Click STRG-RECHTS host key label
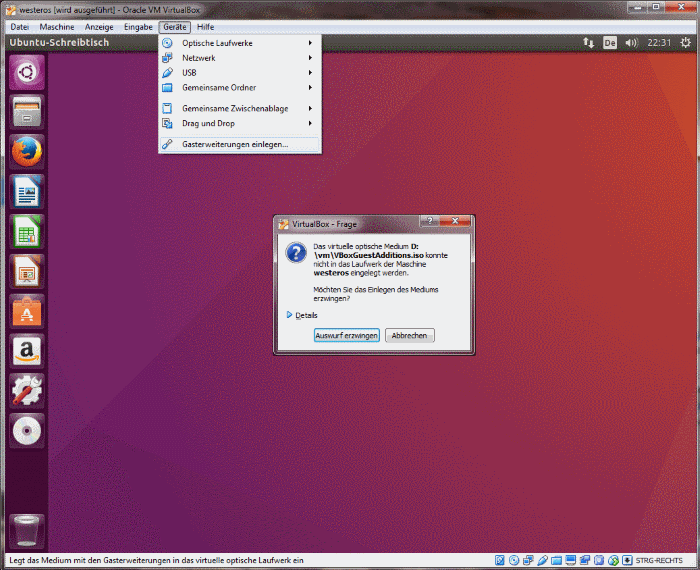 pyautogui.click(x=659, y=560)
